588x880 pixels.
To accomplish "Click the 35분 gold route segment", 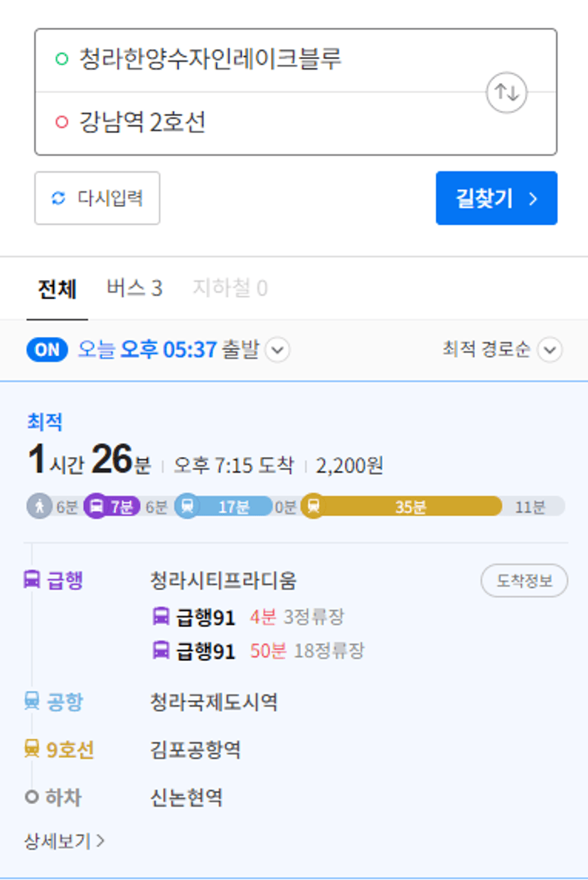I will point(402,507).
